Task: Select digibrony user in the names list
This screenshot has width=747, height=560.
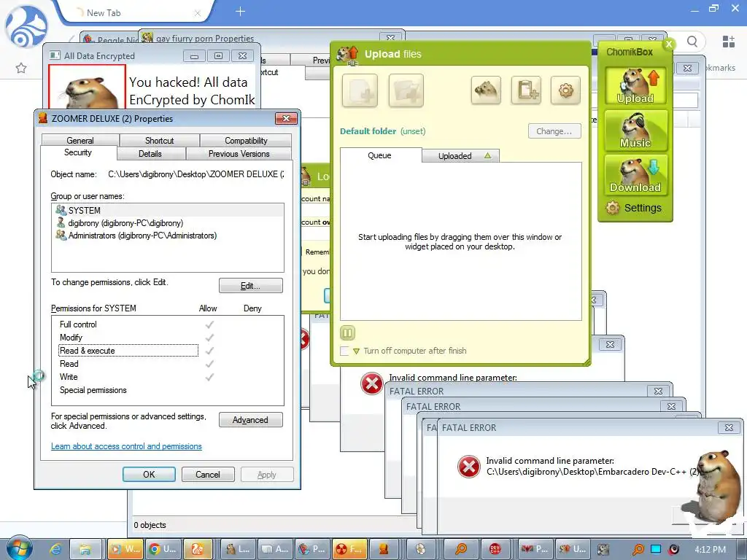Action: 168,223
